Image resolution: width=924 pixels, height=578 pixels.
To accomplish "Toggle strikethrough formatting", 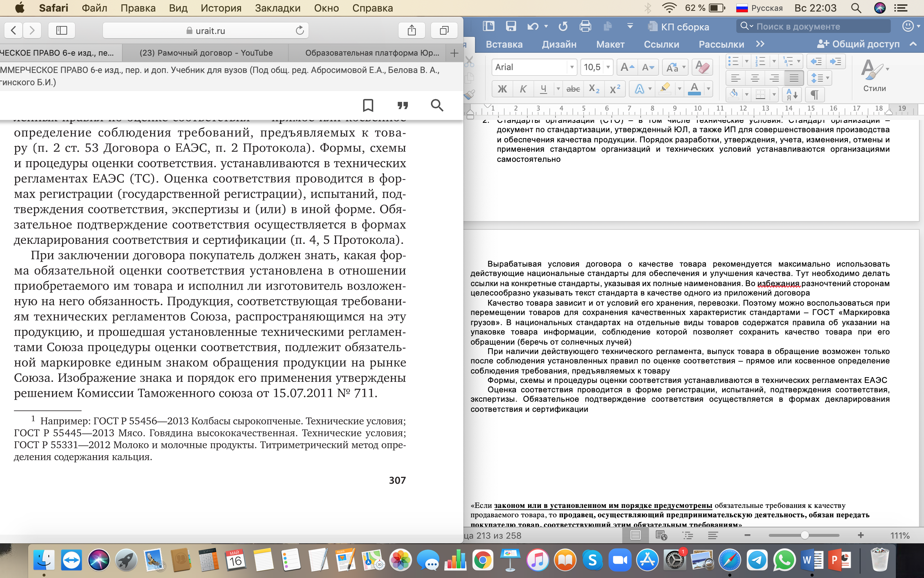I will pos(573,89).
